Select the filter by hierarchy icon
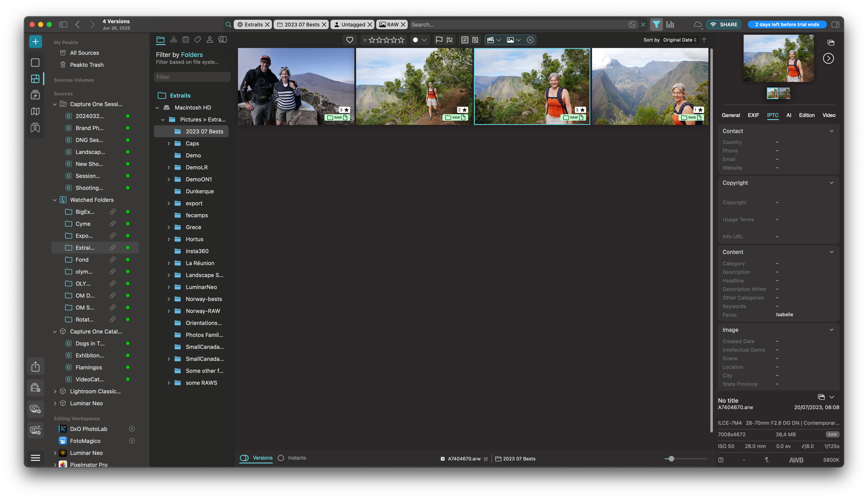Image resolution: width=868 pixels, height=499 pixels. click(173, 40)
